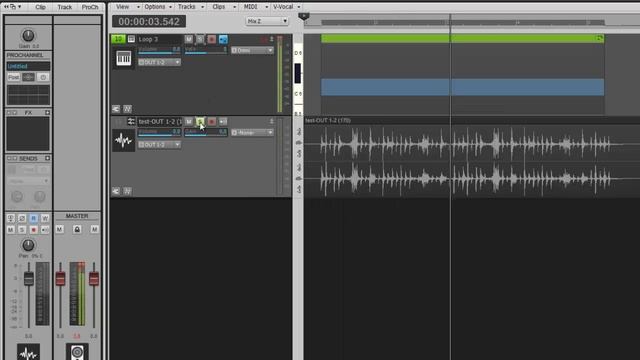Image resolution: width=640 pixels, height=360 pixels.
Task: Click the piano keyboard icon on Loop 3 track
Action: point(123,58)
